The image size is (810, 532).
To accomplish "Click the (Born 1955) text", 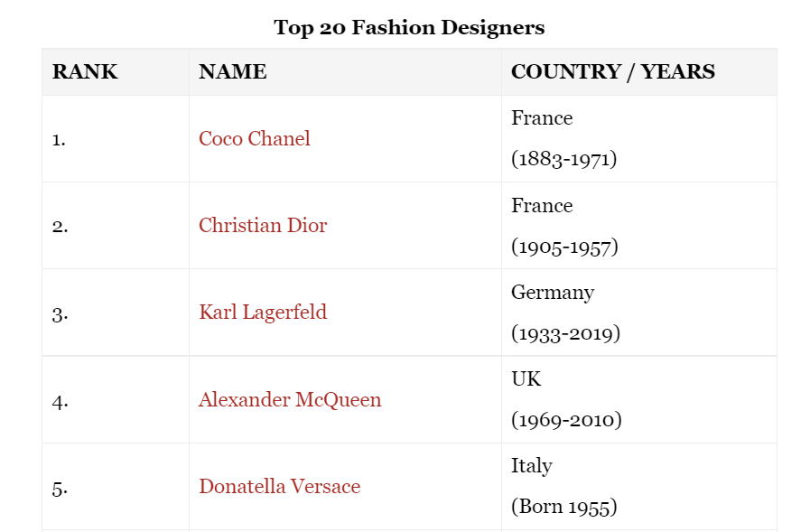I will pos(563,507).
